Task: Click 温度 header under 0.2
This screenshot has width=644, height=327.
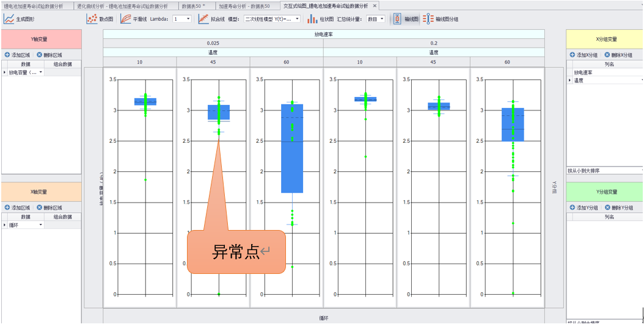Action: (434, 52)
